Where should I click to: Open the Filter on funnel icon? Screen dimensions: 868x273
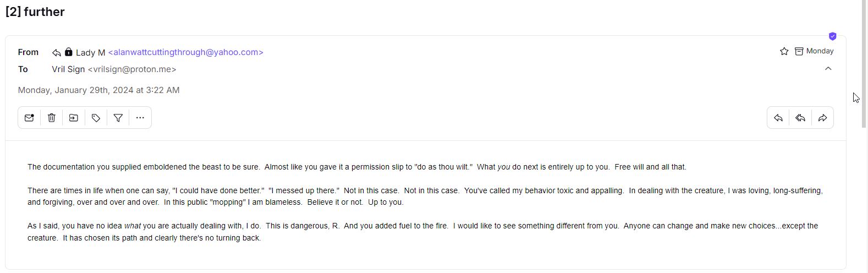click(118, 118)
